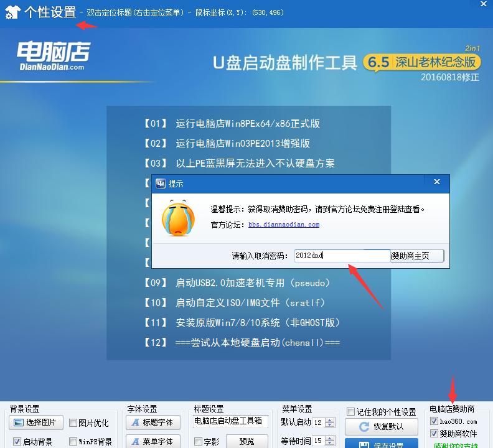This screenshot has width=493, height=448.
Task: Click the title field showing 电脑店启动盘工具箱
Action: coord(230,421)
